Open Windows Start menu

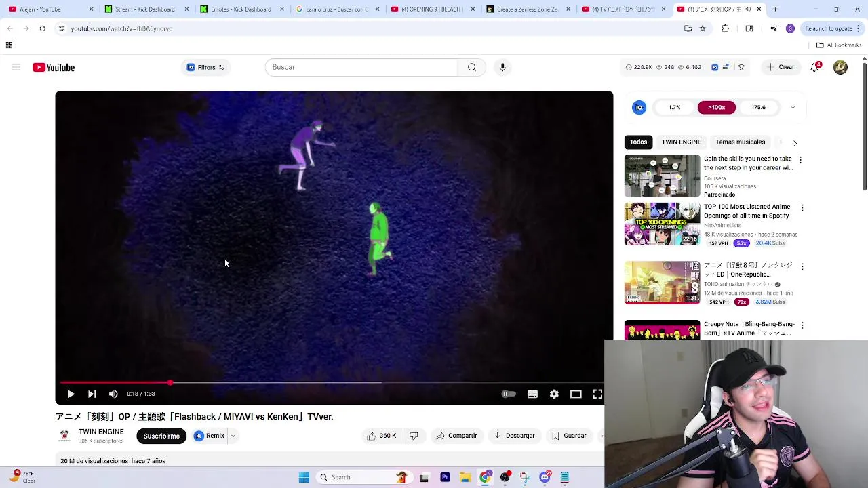coord(304,477)
